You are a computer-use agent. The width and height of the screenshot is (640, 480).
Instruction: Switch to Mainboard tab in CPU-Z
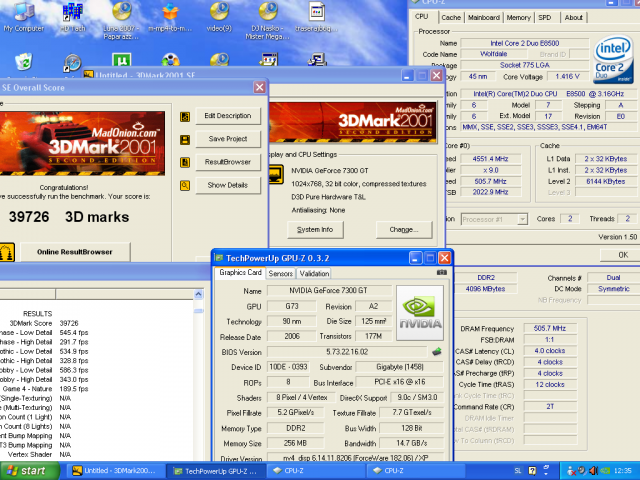(x=484, y=18)
